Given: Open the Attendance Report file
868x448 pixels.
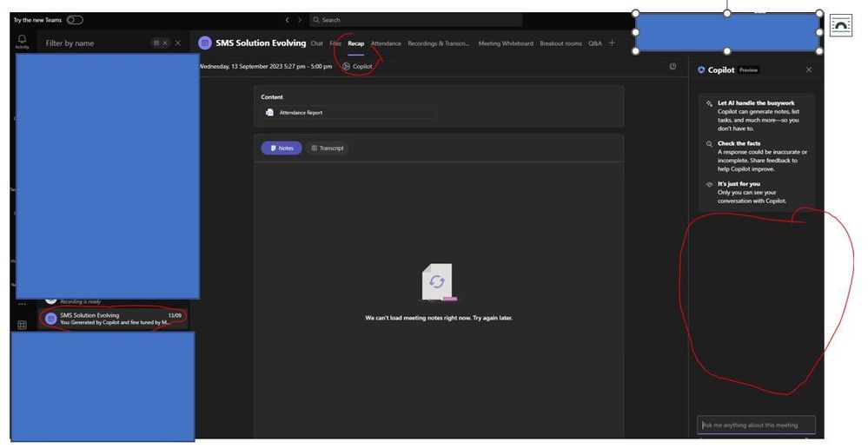Looking at the screenshot, I should point(348,112).
